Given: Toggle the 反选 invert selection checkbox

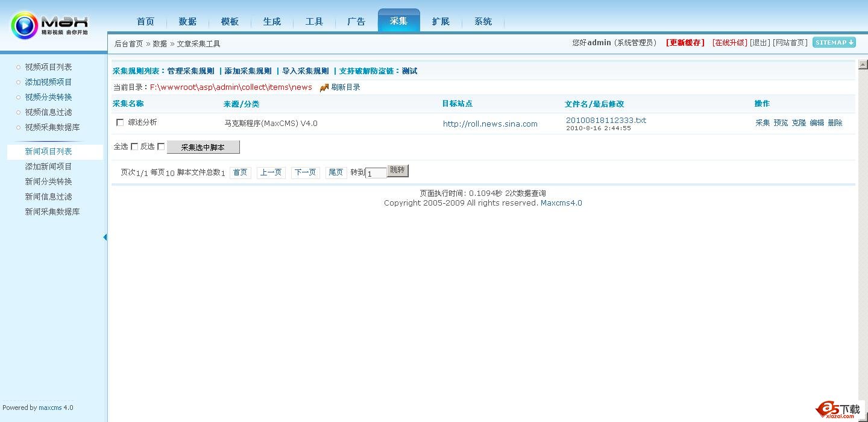Looking at the screenshot, I should click(x=161, y=146).
